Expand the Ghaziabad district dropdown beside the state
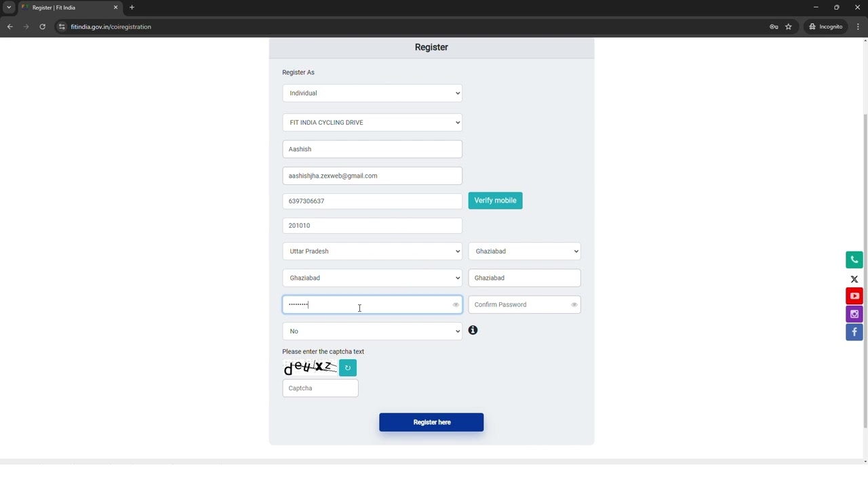Image resolution: width=868 pixels, height=488 pixels. (524, 251)
